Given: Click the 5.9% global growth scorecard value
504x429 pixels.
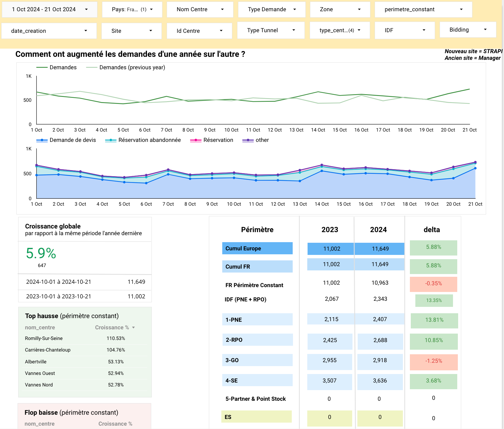Looking at the screenshot, I should 41,253.
